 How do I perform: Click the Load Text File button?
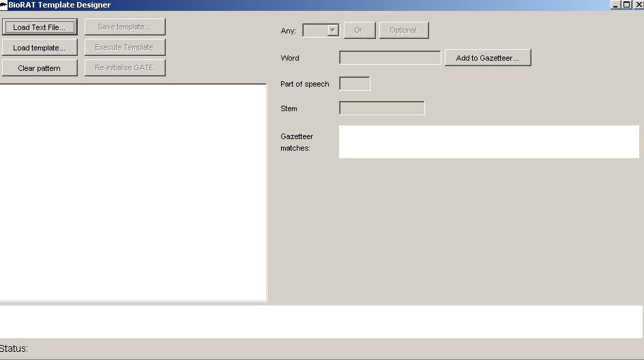(40, 27)
